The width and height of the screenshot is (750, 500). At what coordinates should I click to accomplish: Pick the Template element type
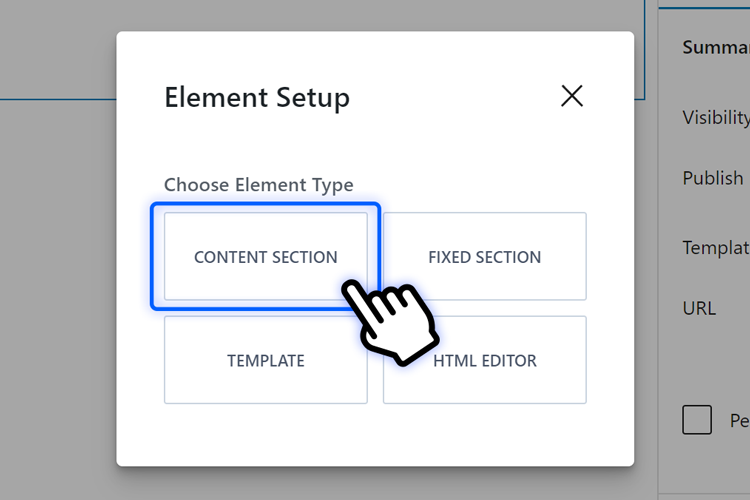click(x=265, y=360)
